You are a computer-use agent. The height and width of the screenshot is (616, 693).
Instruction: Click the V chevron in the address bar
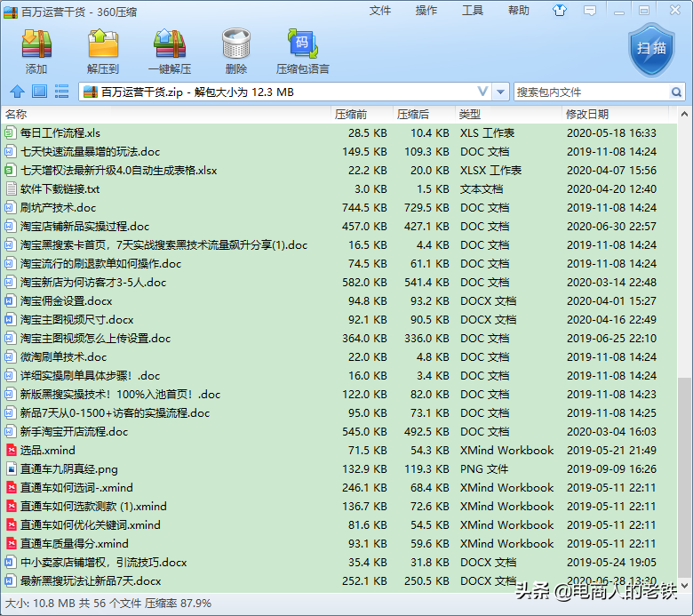pyautogui.click(x=483, y=92)
